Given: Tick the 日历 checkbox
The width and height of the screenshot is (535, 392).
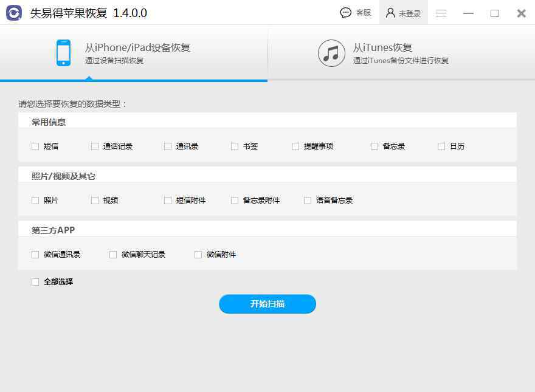Looking at the screenshot, I should point(441,146).
